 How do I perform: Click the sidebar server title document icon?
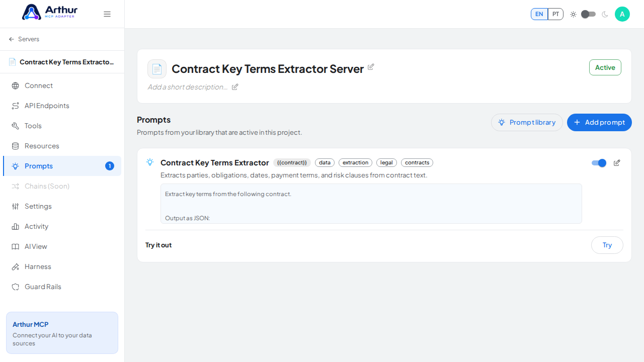(12, 62)
